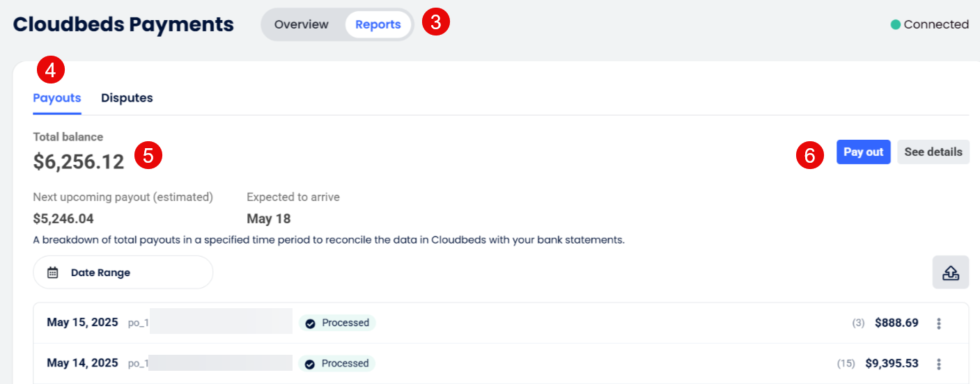The width and height of the screenshot is (980, 384).
Task: Click the export payouts icon button
Action: coord(951,273)
